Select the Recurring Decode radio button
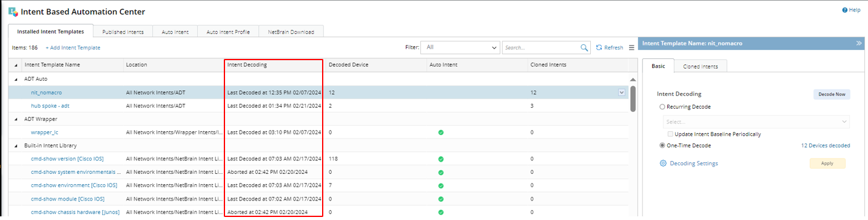 (x=662, y=106)
